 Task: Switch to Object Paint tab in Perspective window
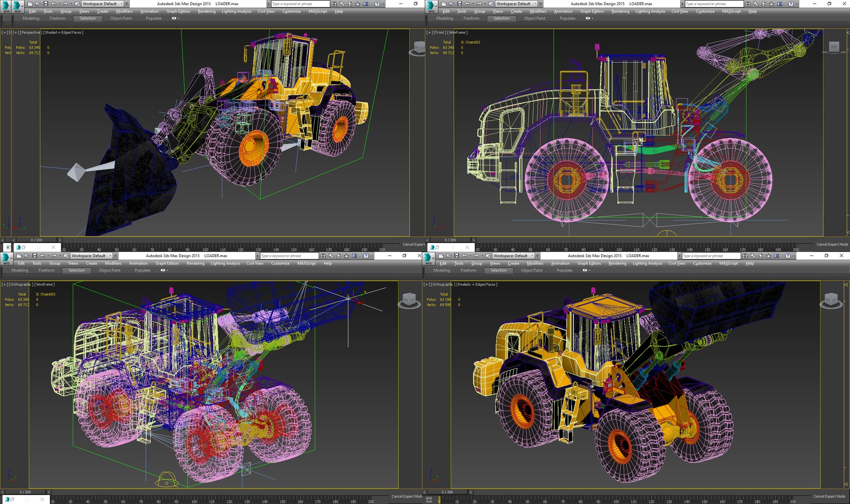[x=121, y=18]
